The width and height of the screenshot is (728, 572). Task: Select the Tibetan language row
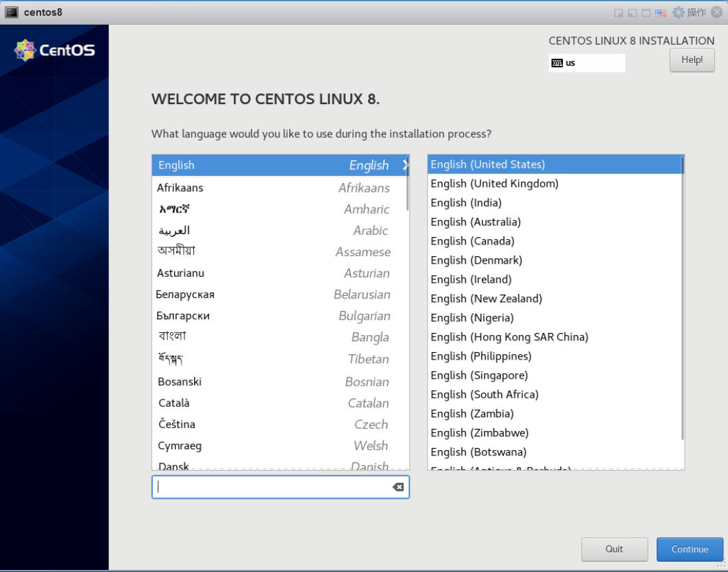[x=280, y=359]
